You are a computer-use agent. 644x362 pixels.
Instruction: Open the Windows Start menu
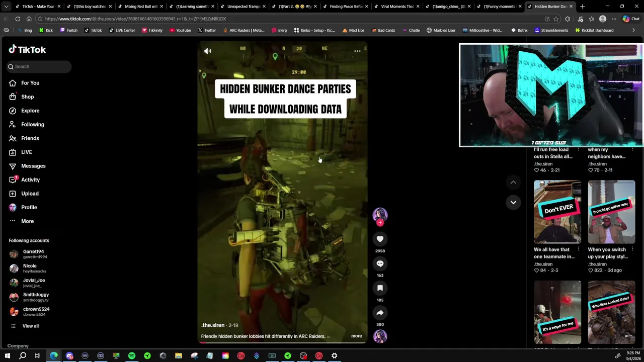coord(7,356)
